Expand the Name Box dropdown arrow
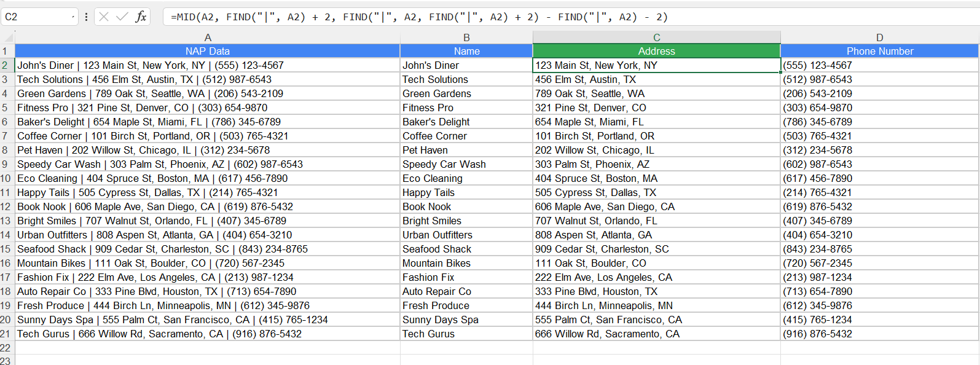980x365 pixels. 73,17
